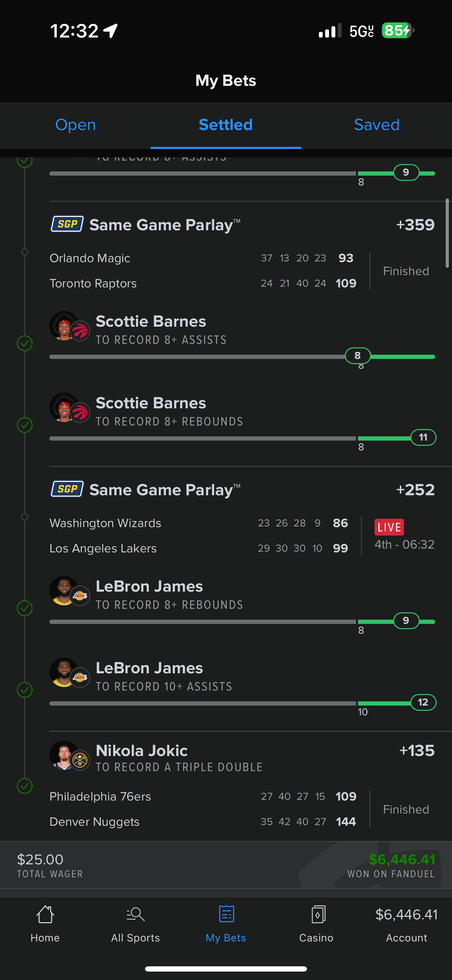The height and width of the screenshot is (980, 452).
Task: Tap the $6,446.41 Won on FanDuel total
Action: (402, 859)
